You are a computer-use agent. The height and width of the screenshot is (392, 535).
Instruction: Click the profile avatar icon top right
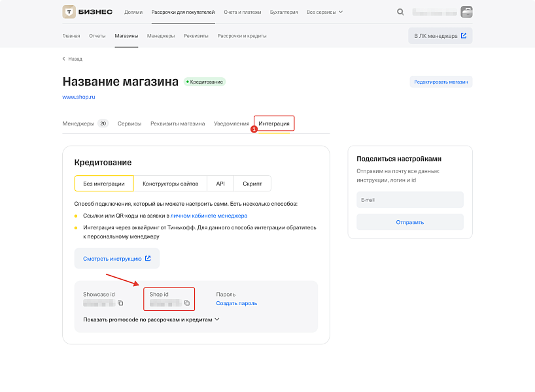point(466,11)
